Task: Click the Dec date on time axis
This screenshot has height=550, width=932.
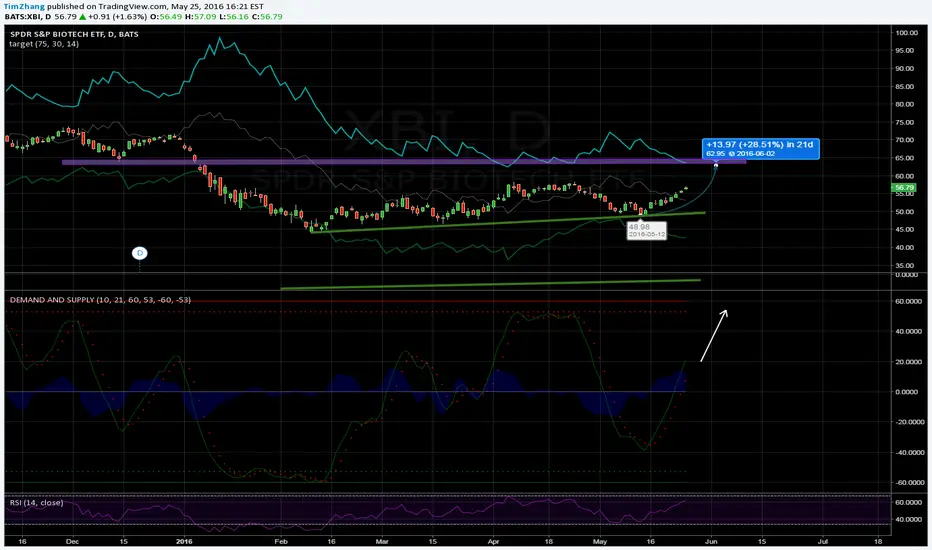Action: pyautogui.click(x=73, y=542)
